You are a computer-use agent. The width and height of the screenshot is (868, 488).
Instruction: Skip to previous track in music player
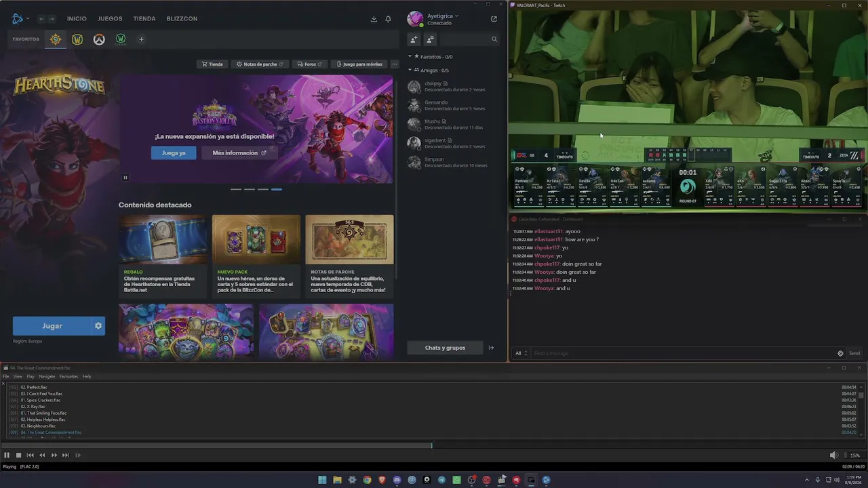point(31,455)
